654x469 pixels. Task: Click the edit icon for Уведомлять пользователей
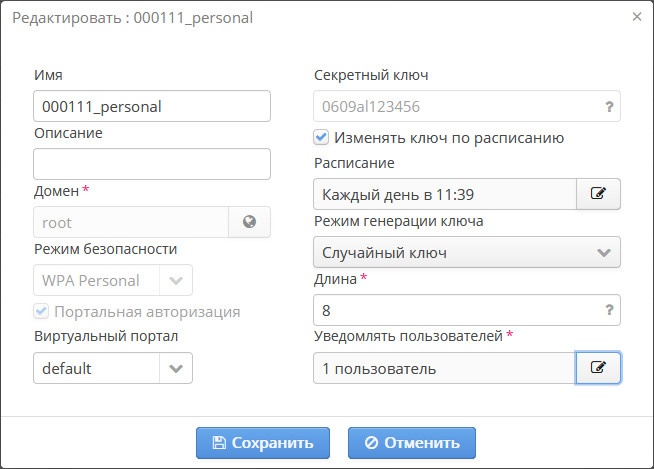coord(598,368)
